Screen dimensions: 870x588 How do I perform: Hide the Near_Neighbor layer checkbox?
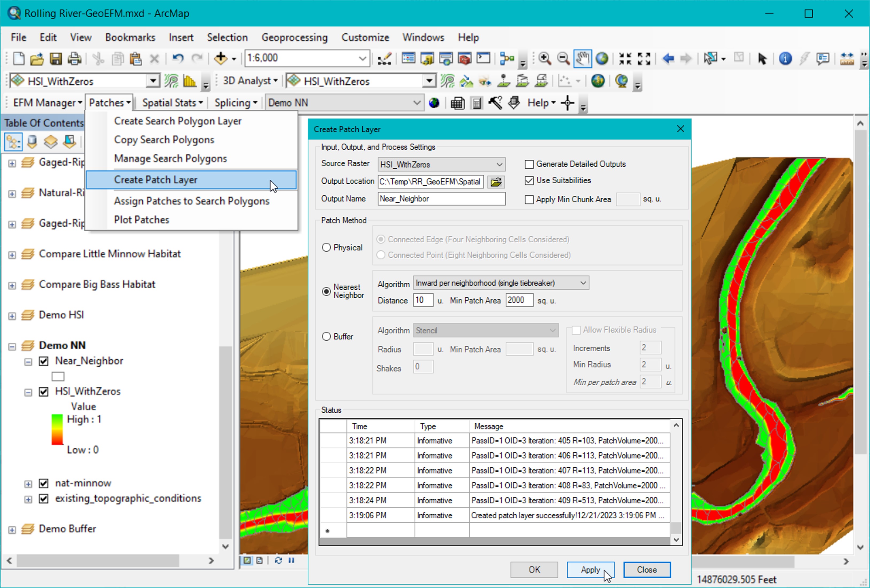tap(44, 361)
